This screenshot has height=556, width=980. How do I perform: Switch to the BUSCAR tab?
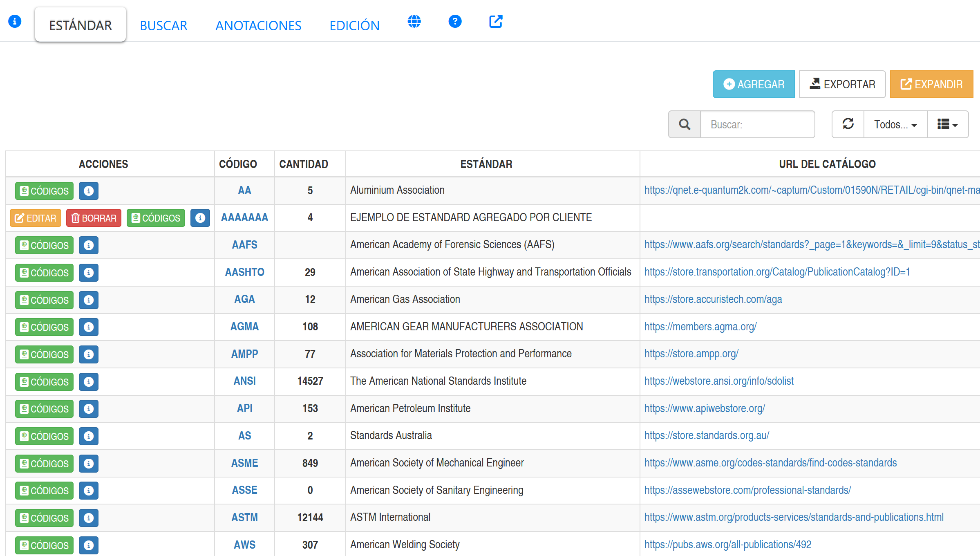coord(163,25)
